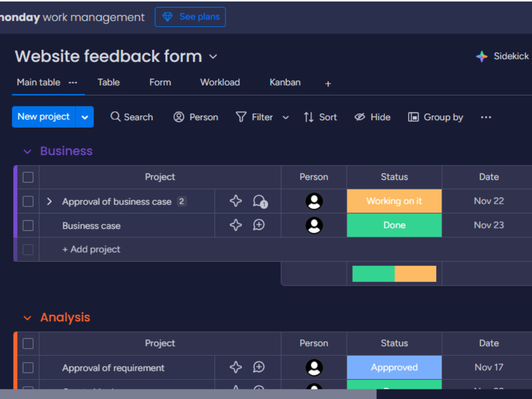Expand subitems of Approval of business case
Image resolution: width=532 pixels, height=399 pixels.
click(x=49, y=201)
